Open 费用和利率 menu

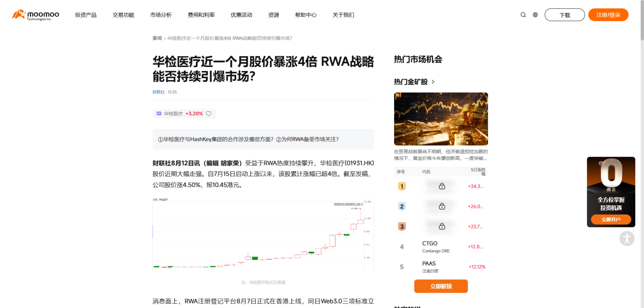[x=201, y=15]
